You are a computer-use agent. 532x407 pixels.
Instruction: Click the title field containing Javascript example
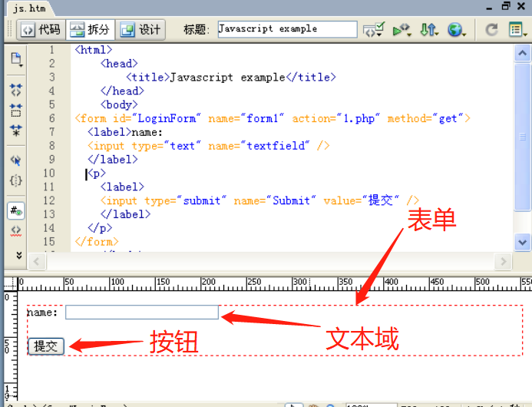pyautogui.click(x=287, y=29)
